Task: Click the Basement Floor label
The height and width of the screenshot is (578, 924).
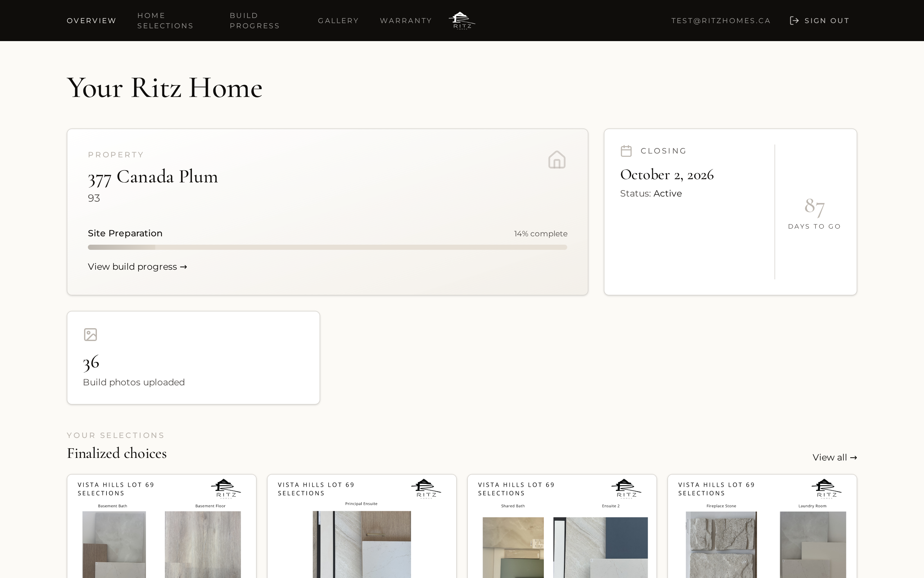Action: click(210, 506)
